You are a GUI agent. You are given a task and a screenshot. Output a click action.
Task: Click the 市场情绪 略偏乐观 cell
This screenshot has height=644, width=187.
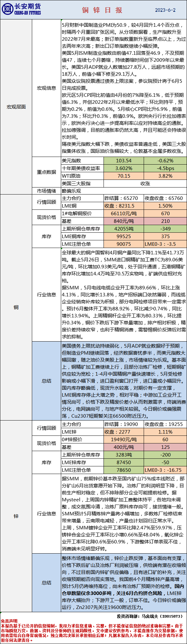[124, 191]
